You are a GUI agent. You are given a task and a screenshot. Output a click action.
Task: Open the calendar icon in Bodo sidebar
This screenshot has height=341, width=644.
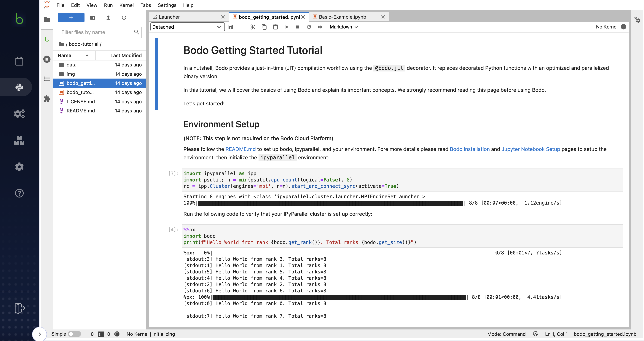click(19, 61)
